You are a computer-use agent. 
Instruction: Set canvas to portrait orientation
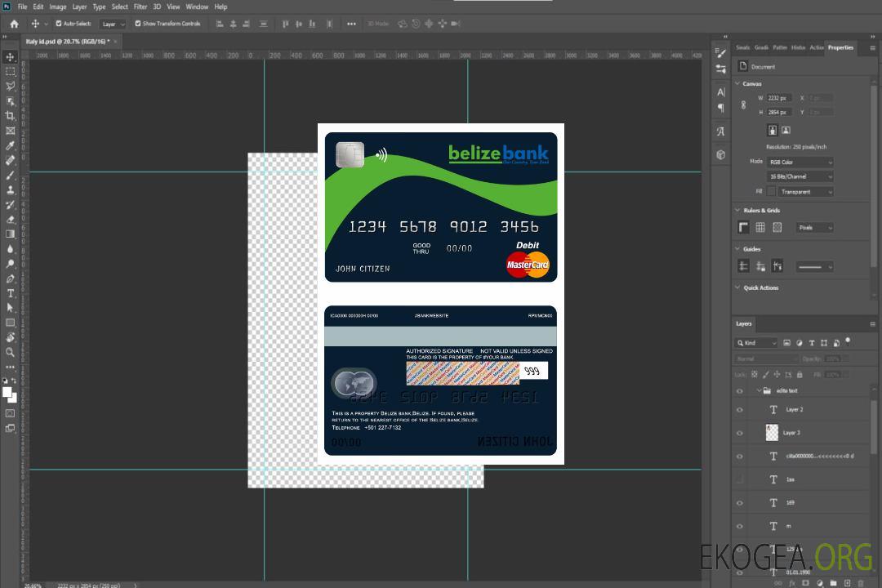773,130
